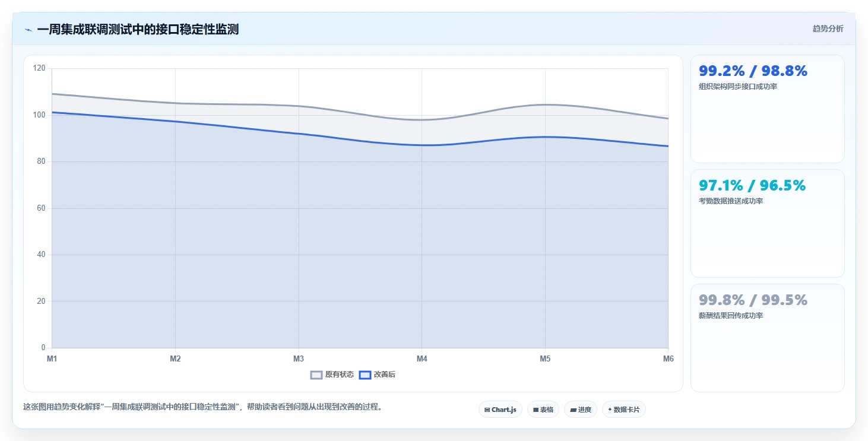Click the grey 原有状态 legend color box

click(x=316, y=375)
